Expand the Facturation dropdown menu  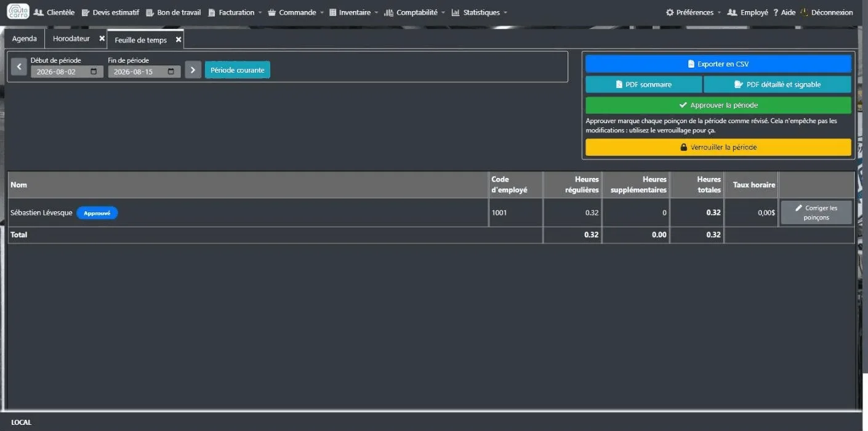(x=235, y=12)
